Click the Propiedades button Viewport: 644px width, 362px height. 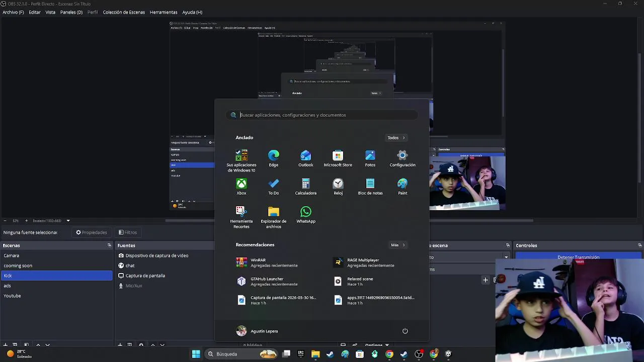[92, 232]
